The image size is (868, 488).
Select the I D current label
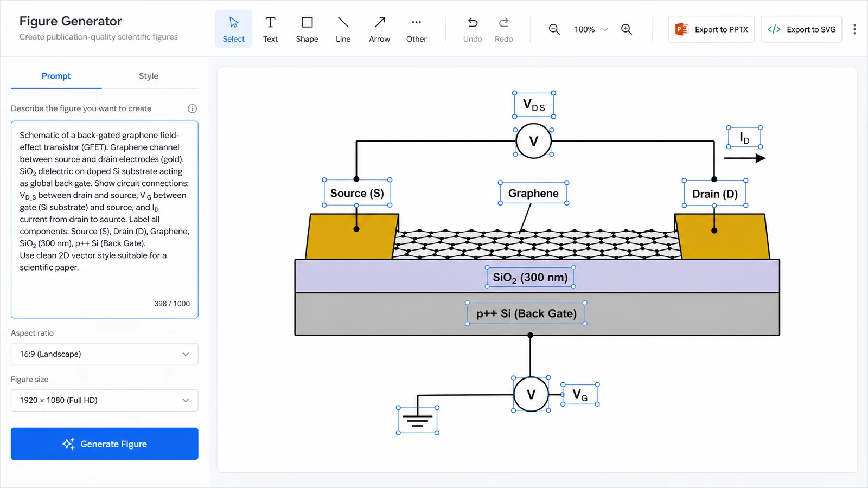tap(744, 138)
